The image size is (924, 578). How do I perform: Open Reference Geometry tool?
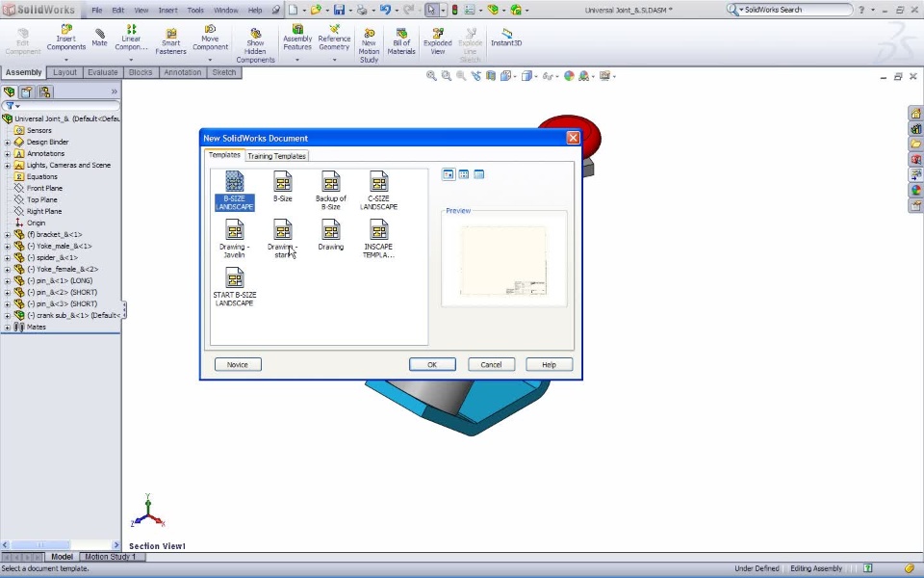334,38
